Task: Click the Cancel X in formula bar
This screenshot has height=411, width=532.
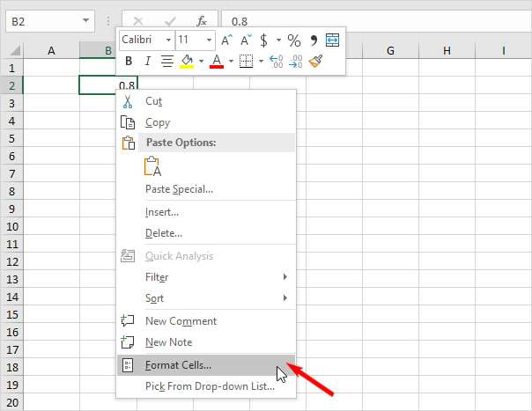Action: coord(138,21)
